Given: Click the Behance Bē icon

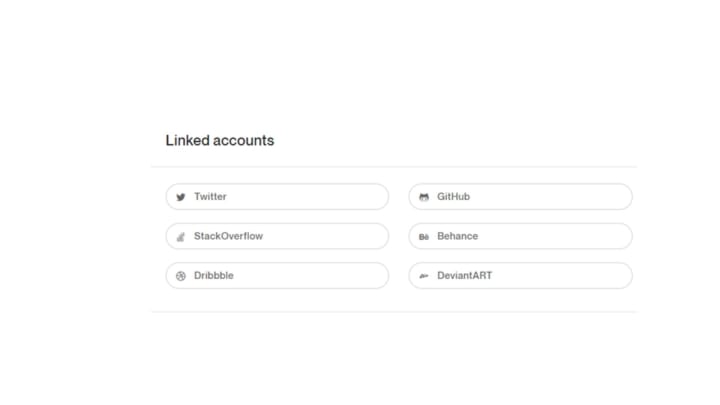Looking at the screenshot, I should [424, 237].
